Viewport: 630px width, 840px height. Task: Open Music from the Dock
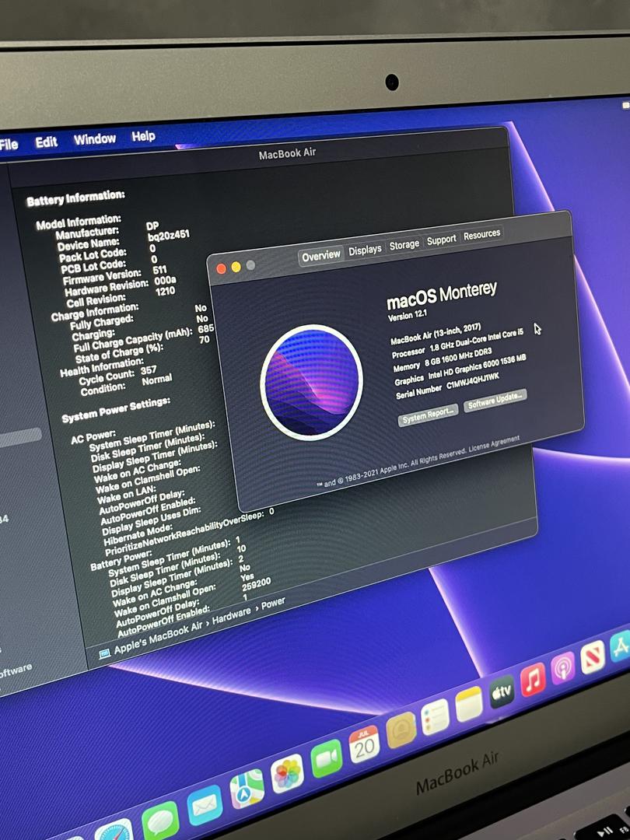tap(533, 679)
